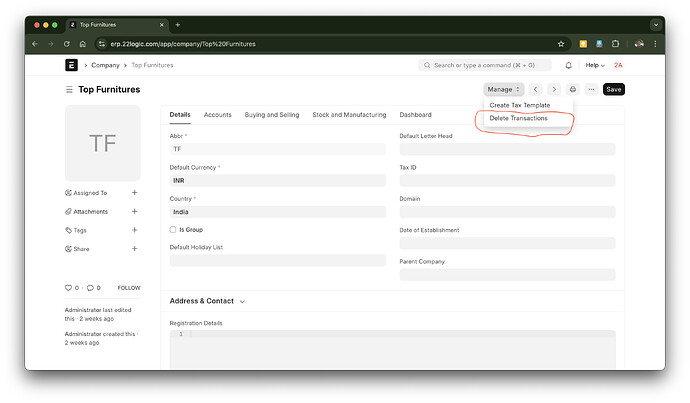690x403 pixels.
Task: Reload the page in browser
Action: point(66,44)
